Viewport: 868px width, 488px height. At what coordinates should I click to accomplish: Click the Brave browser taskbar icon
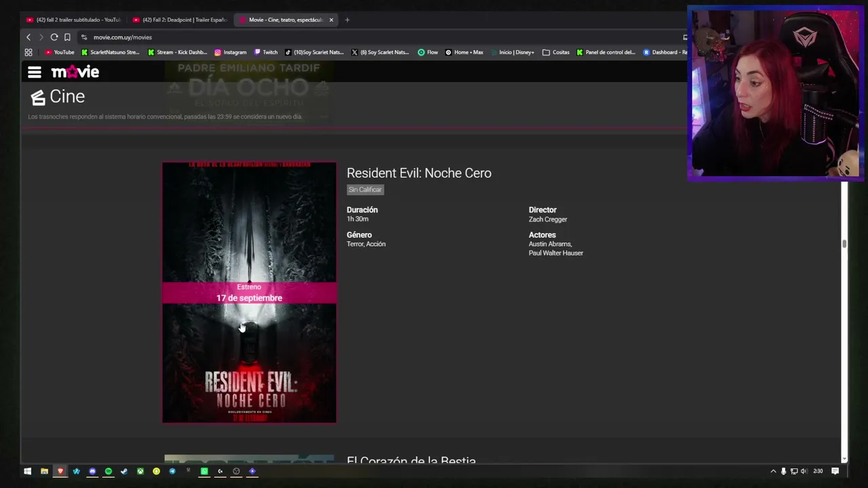(x=60, y=471)
